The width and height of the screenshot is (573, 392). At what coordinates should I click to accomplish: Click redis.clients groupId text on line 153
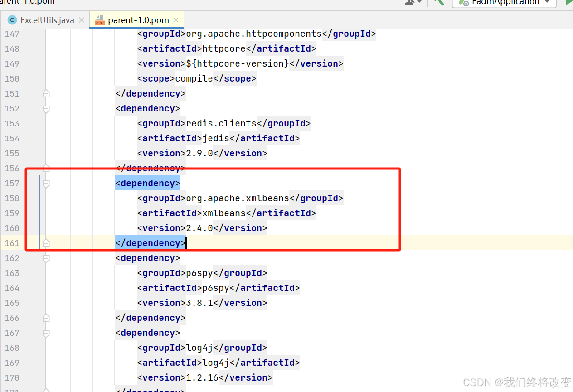(x=221, y=123)
